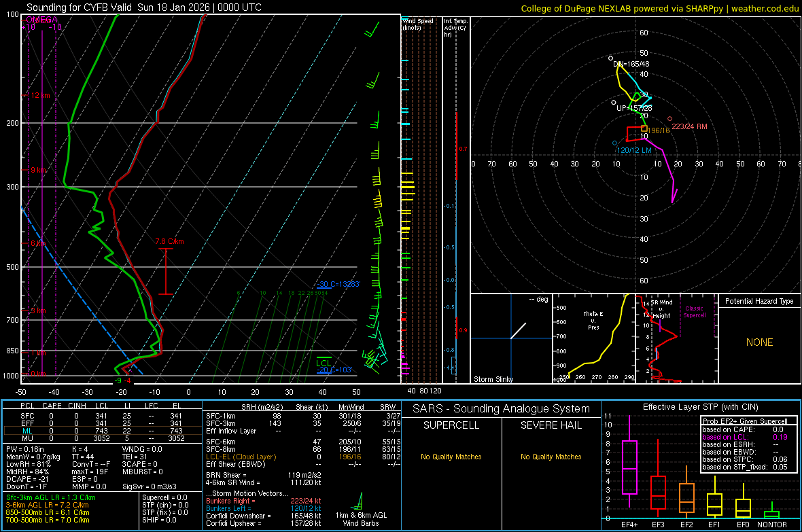Viewport: 802px width, 532px height.
Task: Click the "-30 C=13283'" level label
Action: tap(338, 284)
